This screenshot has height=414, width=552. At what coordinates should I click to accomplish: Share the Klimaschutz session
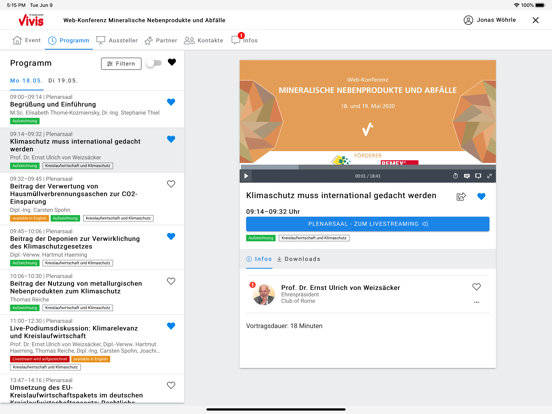pyautogui.click(x=461, y=196)
